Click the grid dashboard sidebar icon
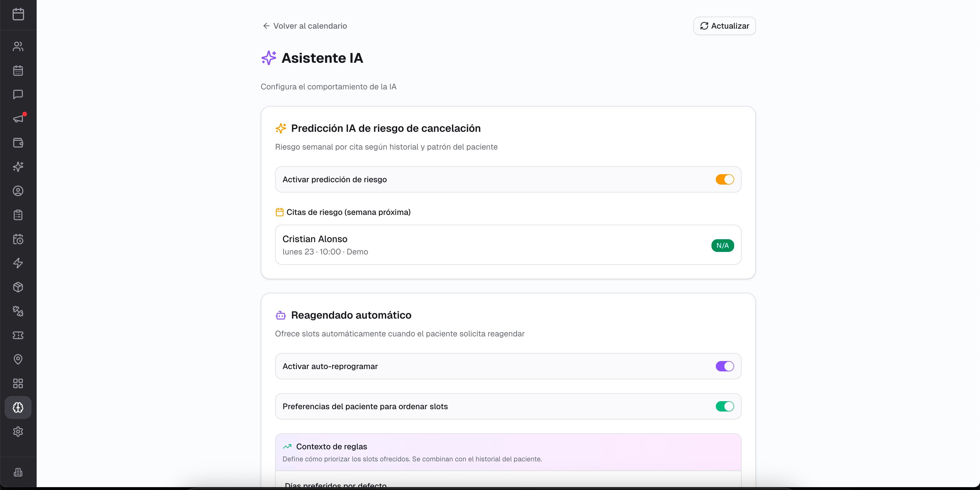This screenshot has width=980, height=490. tap(18, 383)
